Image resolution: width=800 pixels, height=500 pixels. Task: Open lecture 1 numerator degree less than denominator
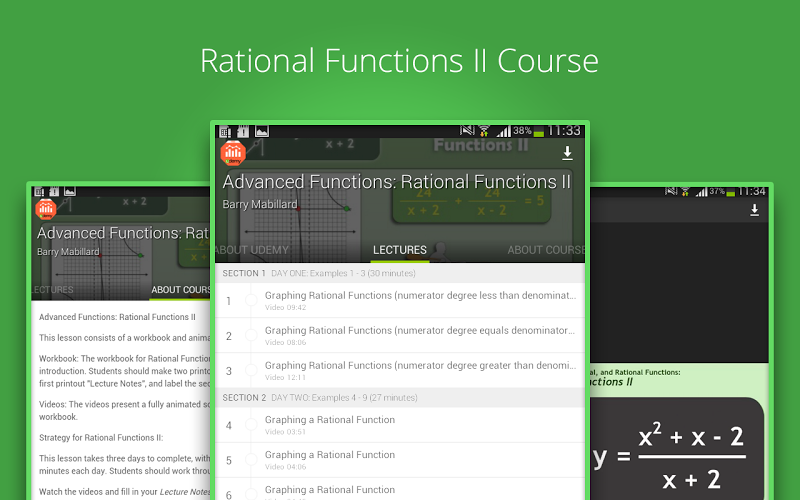pos(400,301)
